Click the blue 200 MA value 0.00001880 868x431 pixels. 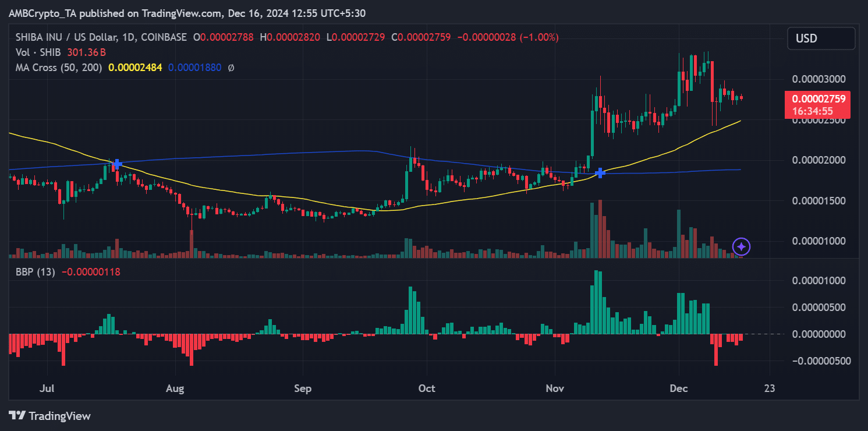[x=194, y=68]
